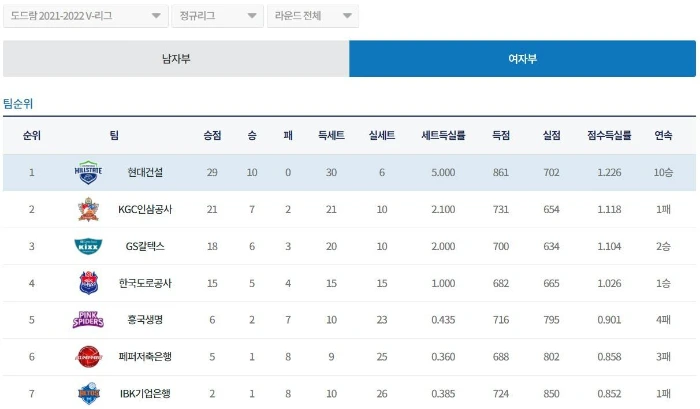Select IBK기업은행's 850 points conceded cell
This screenshot has width=700, height=409.
click(551, 393)
